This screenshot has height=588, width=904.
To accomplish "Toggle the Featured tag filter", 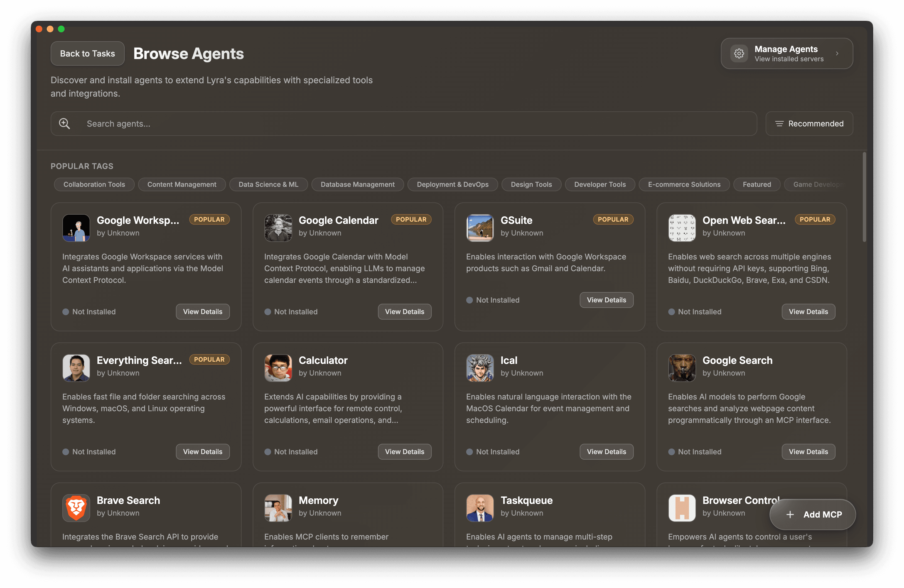I will pyautogui.click(x=756, y=184).
